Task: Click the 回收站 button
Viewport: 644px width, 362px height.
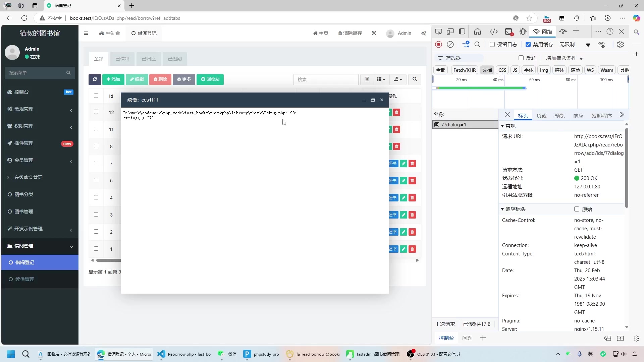Action: (210, 79)
